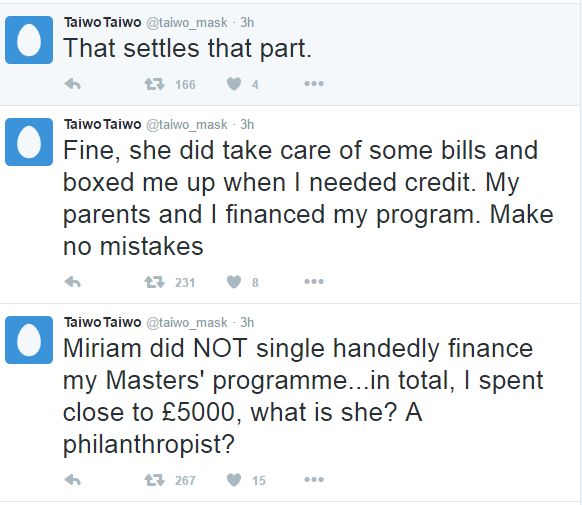Retweet the tweet with 267 retweets
The width and height of the screenshot is (582, 505).
point(154,481)
